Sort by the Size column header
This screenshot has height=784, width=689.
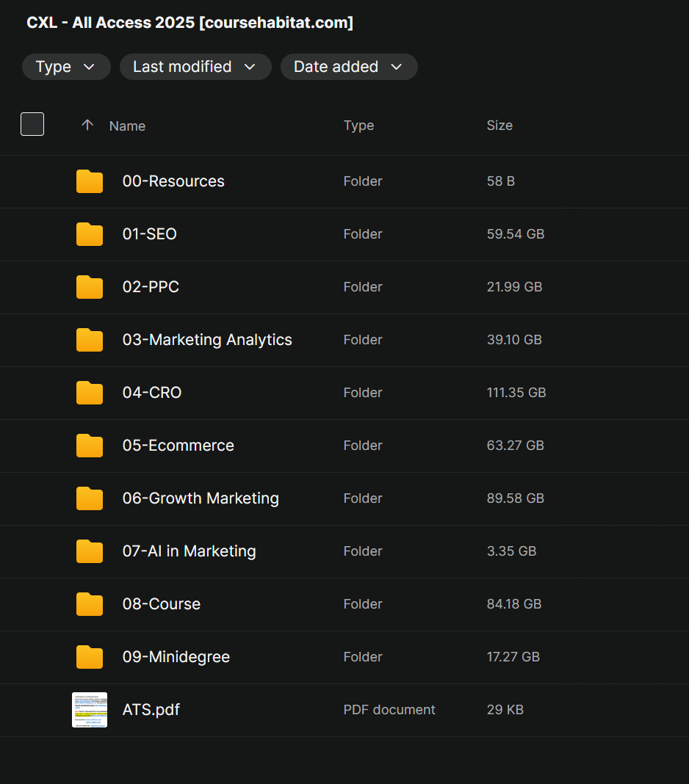499,126
